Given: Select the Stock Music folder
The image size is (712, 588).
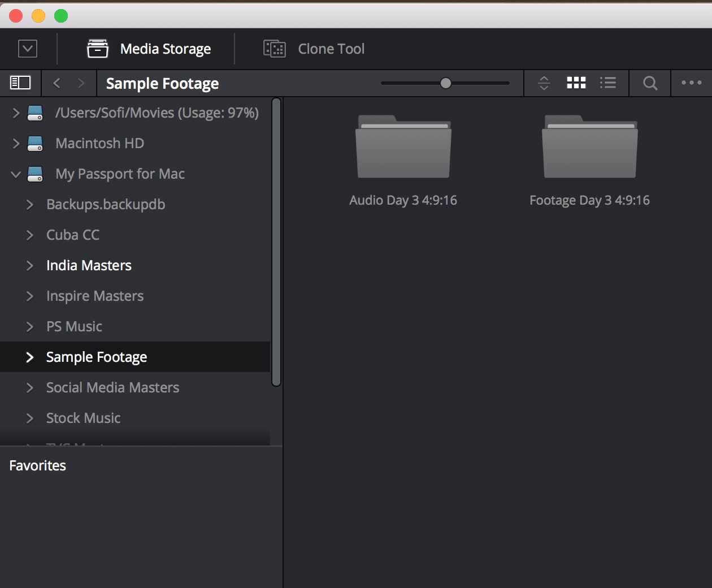Looking at the screenshot, I should click(83, 418).
